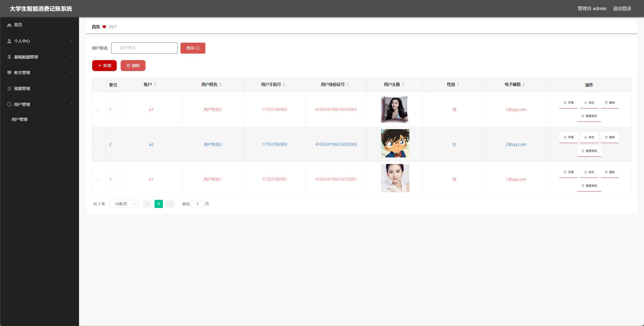Click 退出登录 to log out

coord(622,9)
